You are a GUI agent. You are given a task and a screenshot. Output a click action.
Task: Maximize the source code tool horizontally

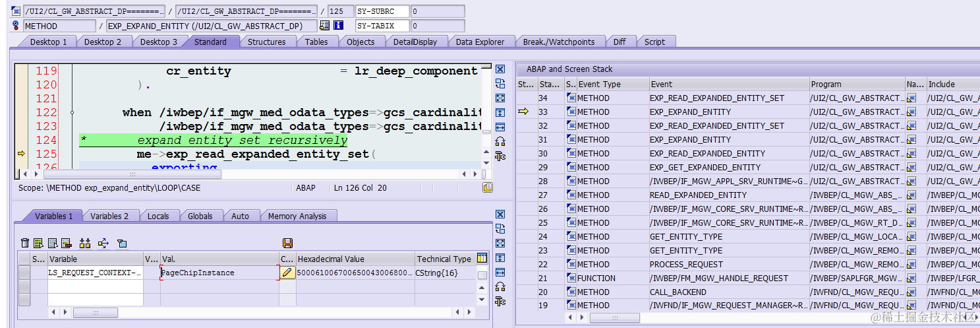pyautogui.click(x=500, y=127)
